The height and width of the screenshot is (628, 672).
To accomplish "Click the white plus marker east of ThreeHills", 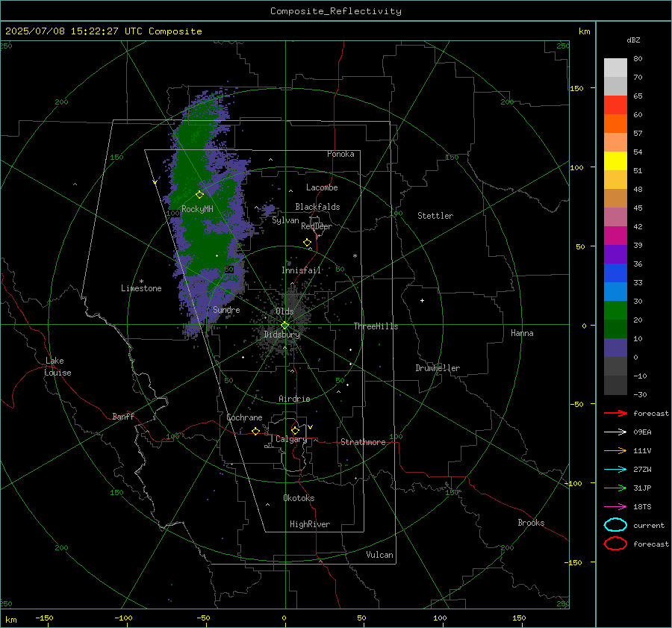I will click(422, 300).
